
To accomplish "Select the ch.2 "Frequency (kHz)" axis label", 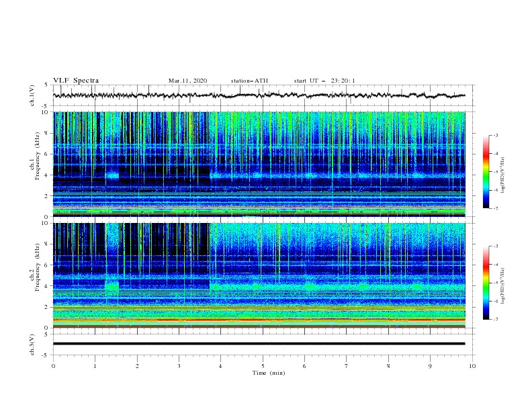I will 38,267.
